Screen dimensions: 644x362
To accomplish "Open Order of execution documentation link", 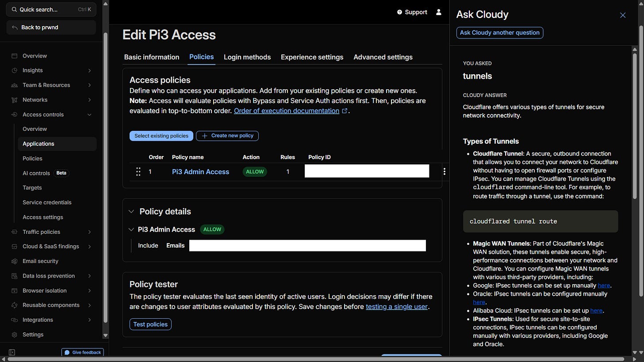I will 287,111.
